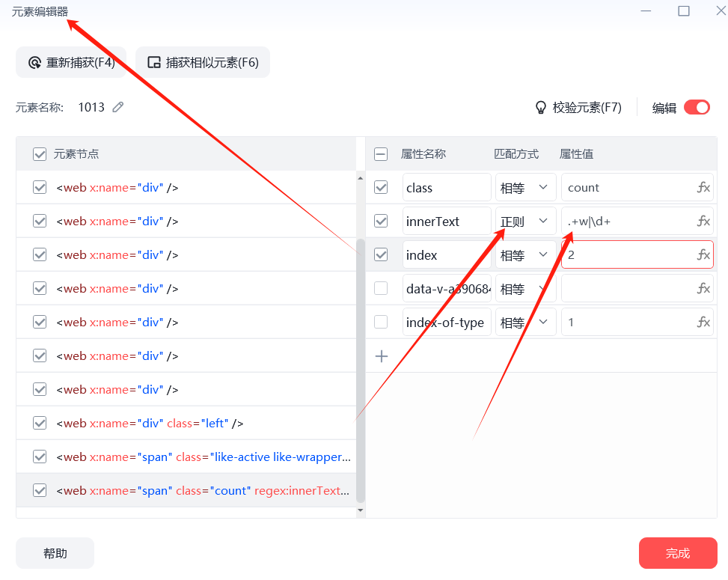Click the lightbulb validate element icon
The width and height of the screenshot is (728, 580).
540,108
